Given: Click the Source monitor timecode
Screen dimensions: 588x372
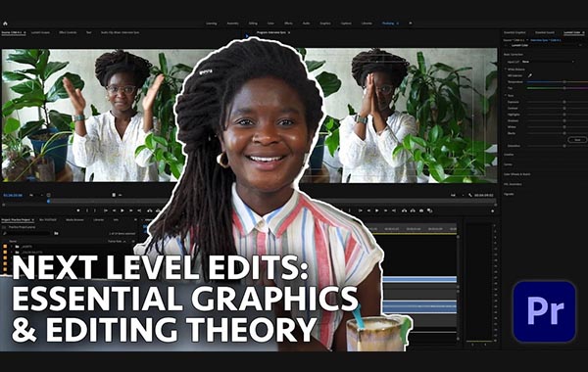Looking at the screenshot, I should click(x=13, y=195).
